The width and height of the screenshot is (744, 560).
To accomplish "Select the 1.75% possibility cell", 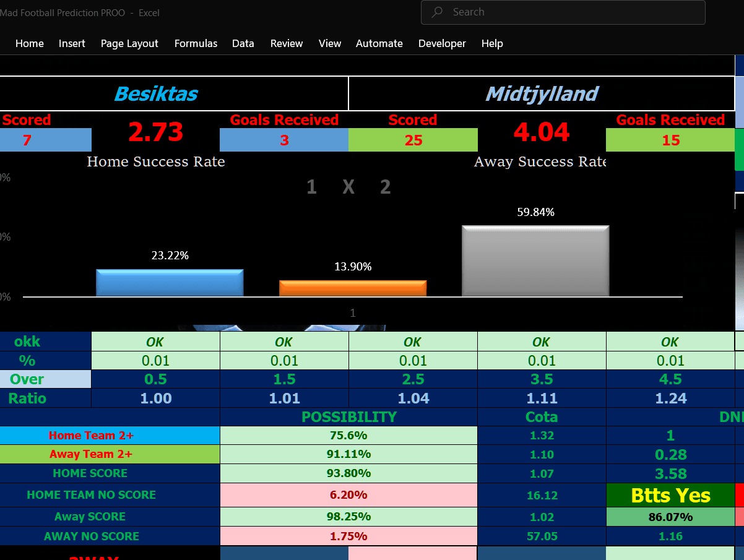I will pos(348,536).
